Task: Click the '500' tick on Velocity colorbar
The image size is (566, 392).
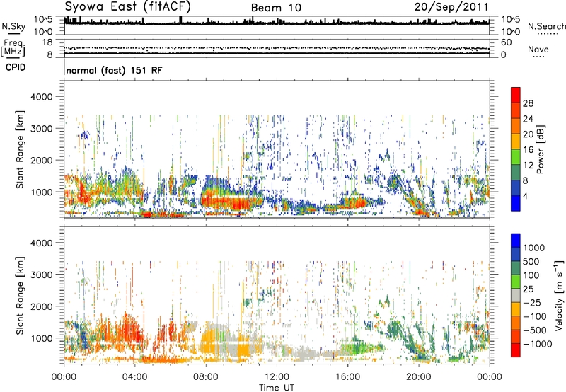Action: 531,262
